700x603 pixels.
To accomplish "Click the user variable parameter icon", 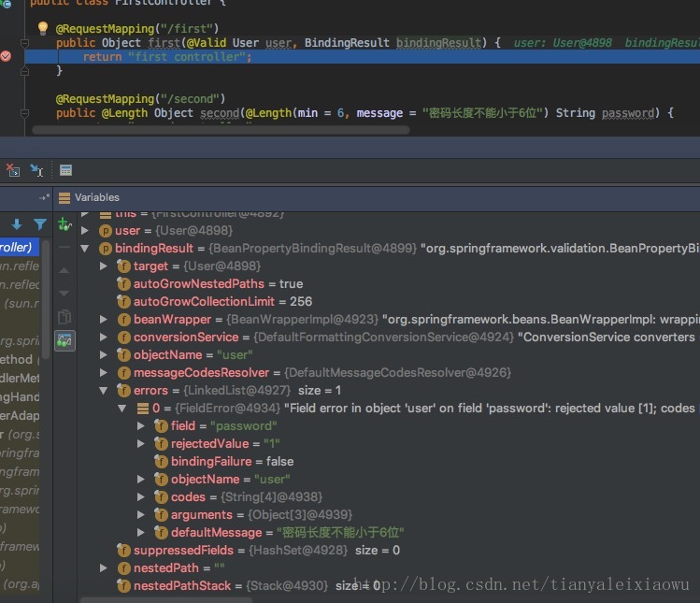I will pyautogui.click(x=106, y=231).
